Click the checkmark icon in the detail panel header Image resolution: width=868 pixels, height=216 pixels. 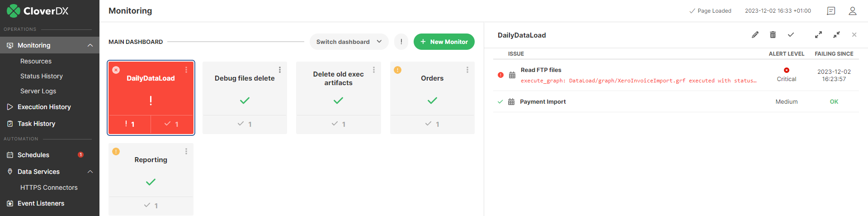pos(791,35)
